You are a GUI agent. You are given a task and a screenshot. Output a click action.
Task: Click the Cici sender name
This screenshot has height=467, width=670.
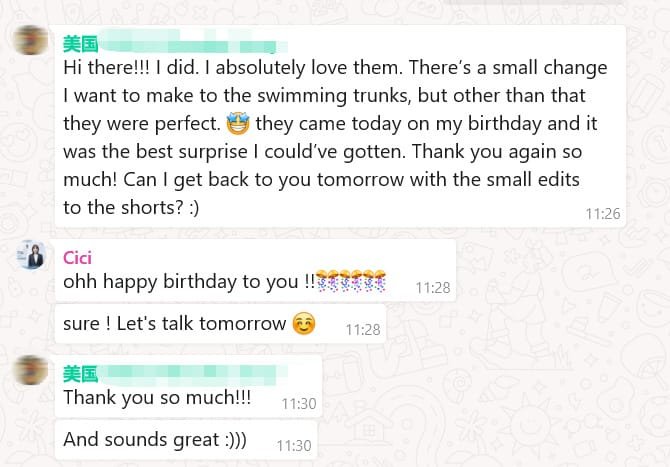77,257
